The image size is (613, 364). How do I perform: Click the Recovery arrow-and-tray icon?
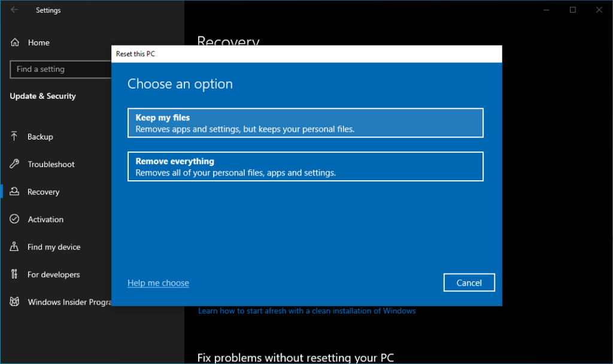13,192
